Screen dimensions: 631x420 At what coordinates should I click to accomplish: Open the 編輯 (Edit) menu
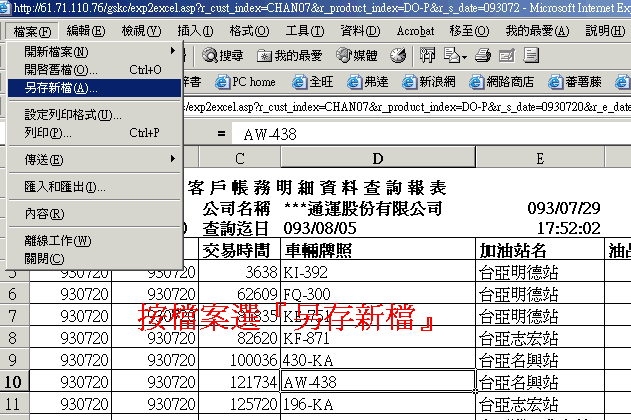85,30
